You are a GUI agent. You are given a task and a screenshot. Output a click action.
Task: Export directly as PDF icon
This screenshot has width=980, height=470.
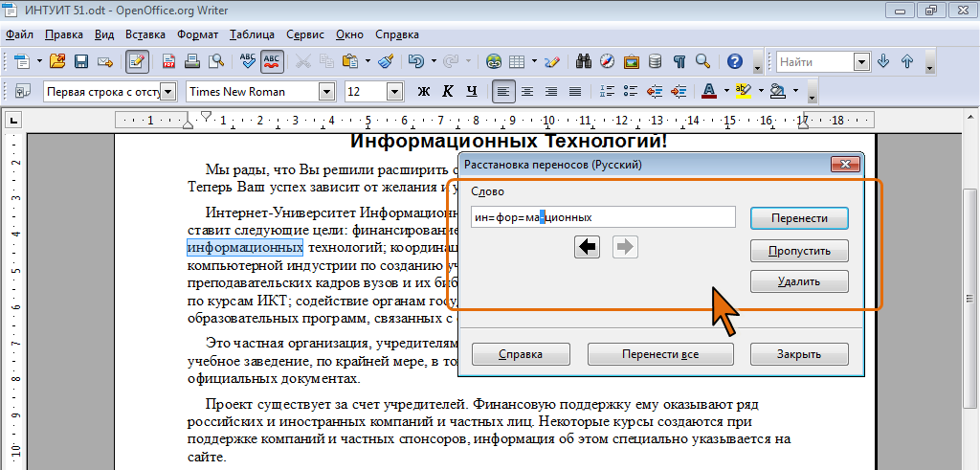point(168,61)
